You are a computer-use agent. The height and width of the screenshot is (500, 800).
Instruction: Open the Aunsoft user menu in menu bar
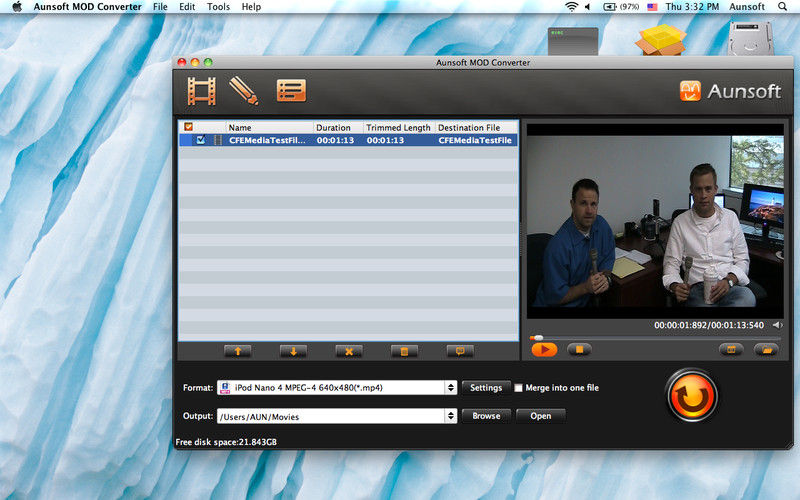tap(747, 7)
